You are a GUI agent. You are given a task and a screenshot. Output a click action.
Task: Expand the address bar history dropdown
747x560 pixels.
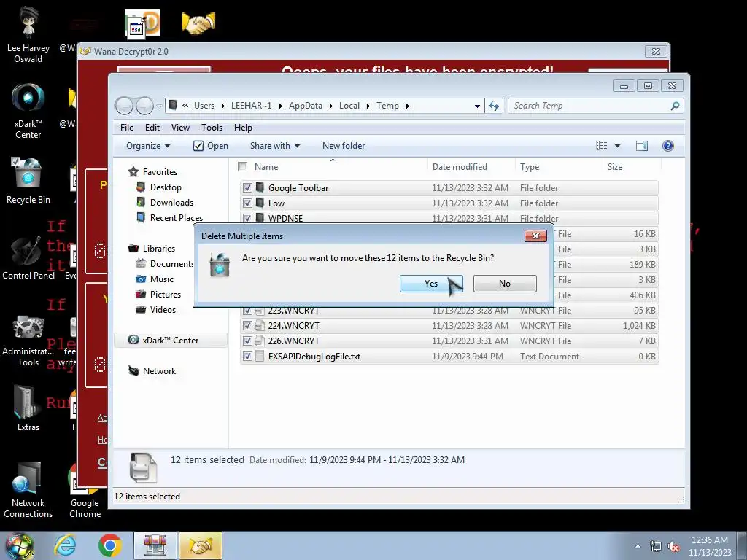point(477,106)
